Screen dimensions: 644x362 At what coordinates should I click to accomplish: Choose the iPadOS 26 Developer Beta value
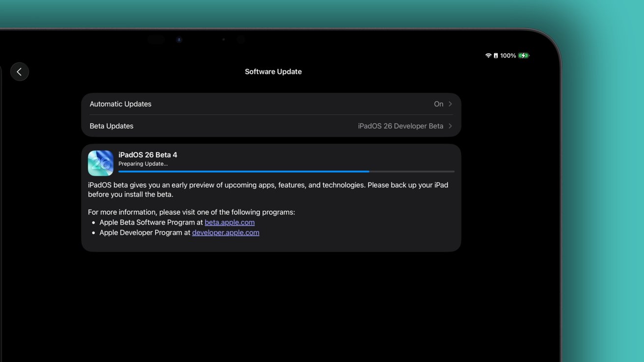(401, 126)
